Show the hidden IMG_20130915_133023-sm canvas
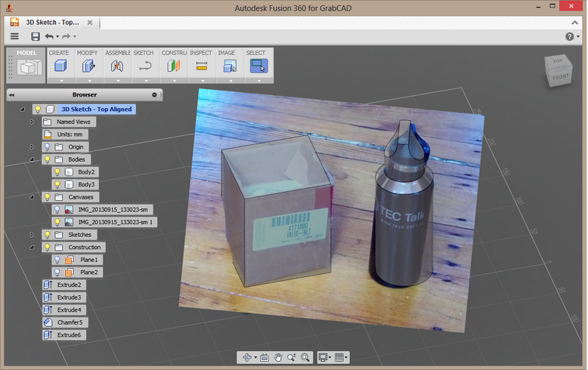Viewport: 588px width, 370px height. (57, 209)
